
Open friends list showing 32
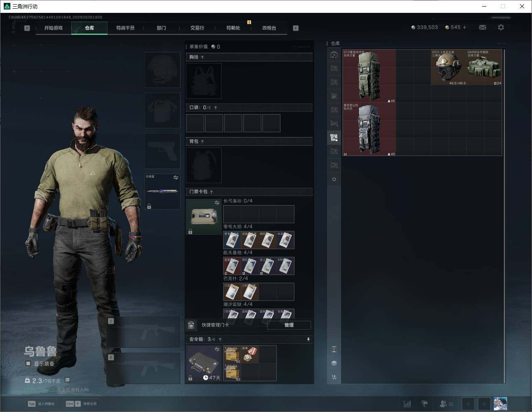(x=447, y=404)
